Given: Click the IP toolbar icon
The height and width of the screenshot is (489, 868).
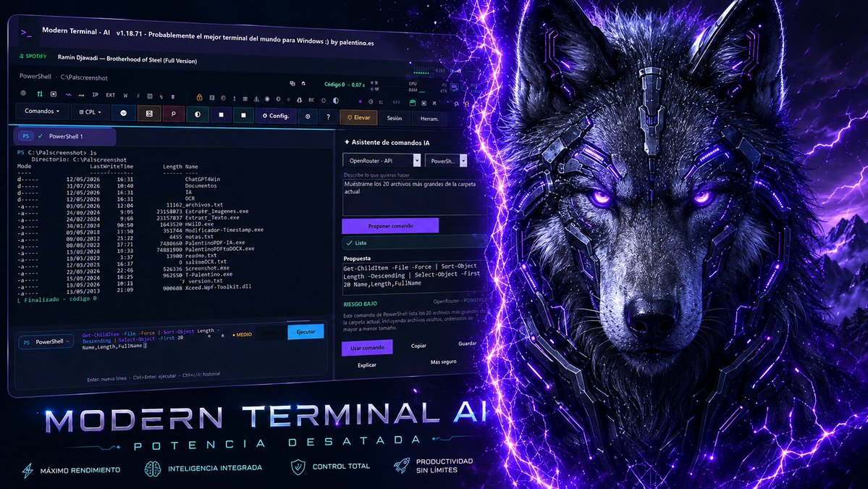Looking at the screenshot, I should tap(96, 95).
